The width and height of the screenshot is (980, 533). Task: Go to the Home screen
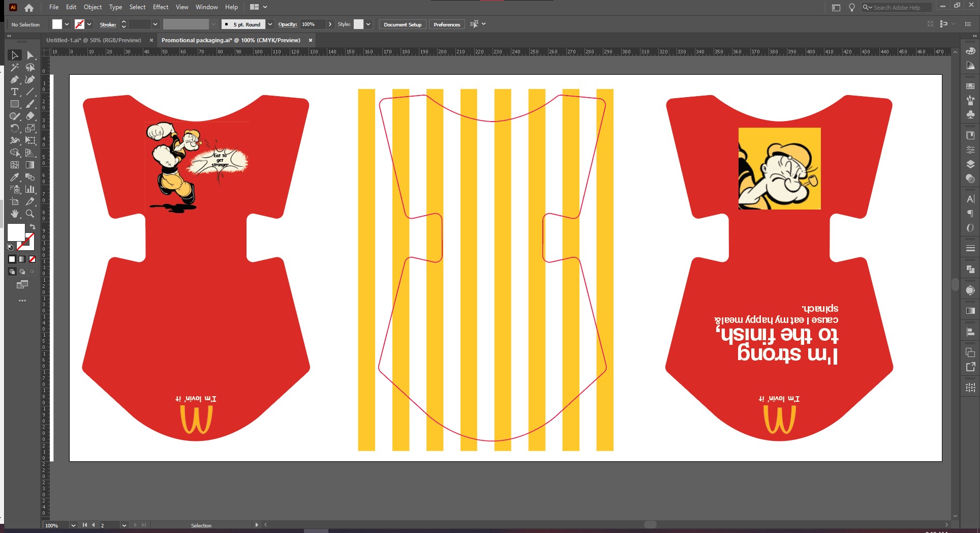tap(29, 7)
